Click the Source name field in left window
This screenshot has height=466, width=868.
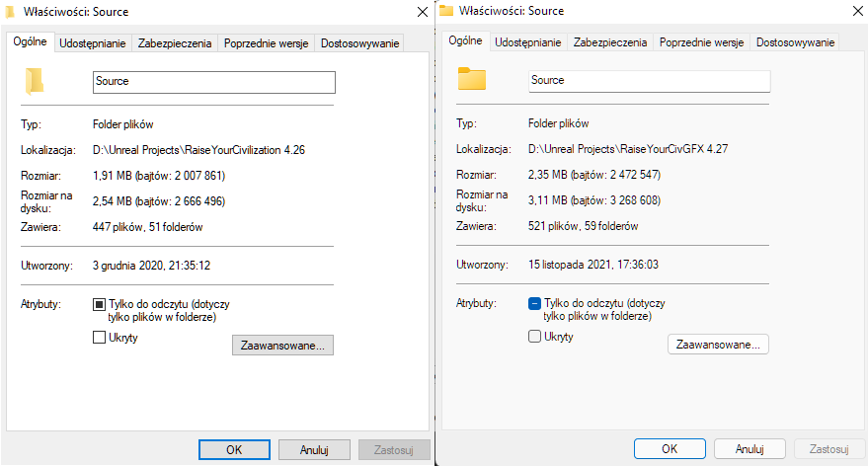tap(214, 82)
